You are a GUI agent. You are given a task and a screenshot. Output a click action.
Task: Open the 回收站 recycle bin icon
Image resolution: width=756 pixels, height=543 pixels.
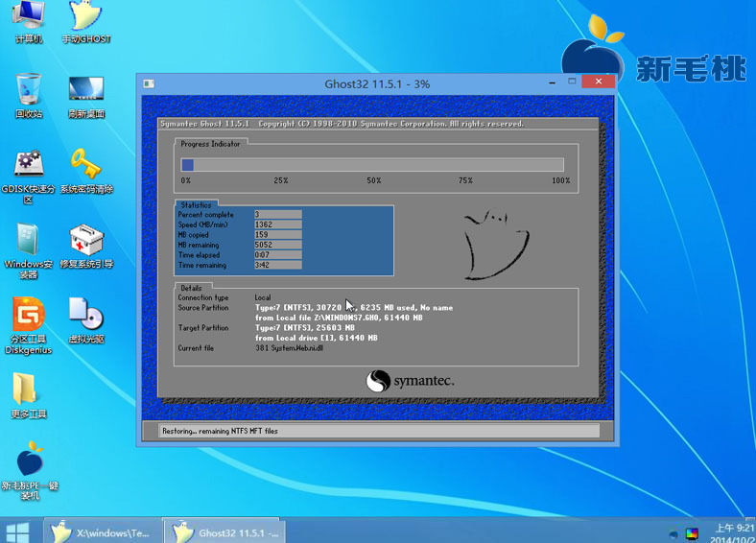(29, 96)
